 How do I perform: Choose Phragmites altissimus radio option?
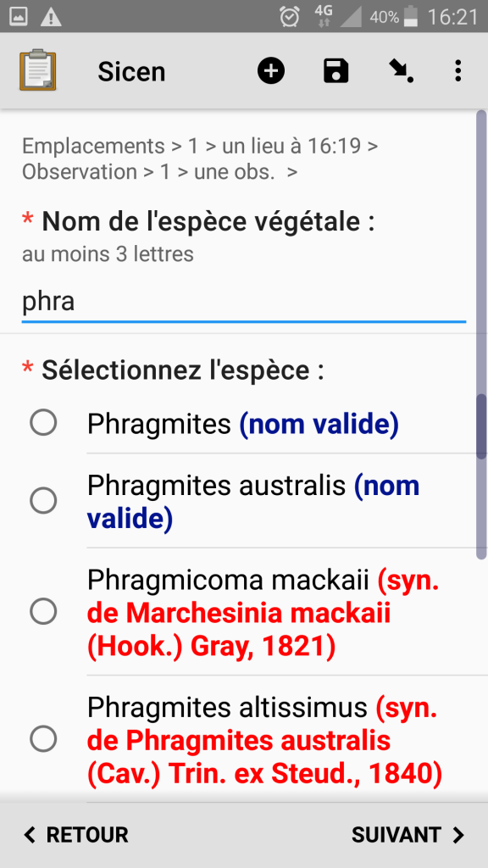point(43,739)
